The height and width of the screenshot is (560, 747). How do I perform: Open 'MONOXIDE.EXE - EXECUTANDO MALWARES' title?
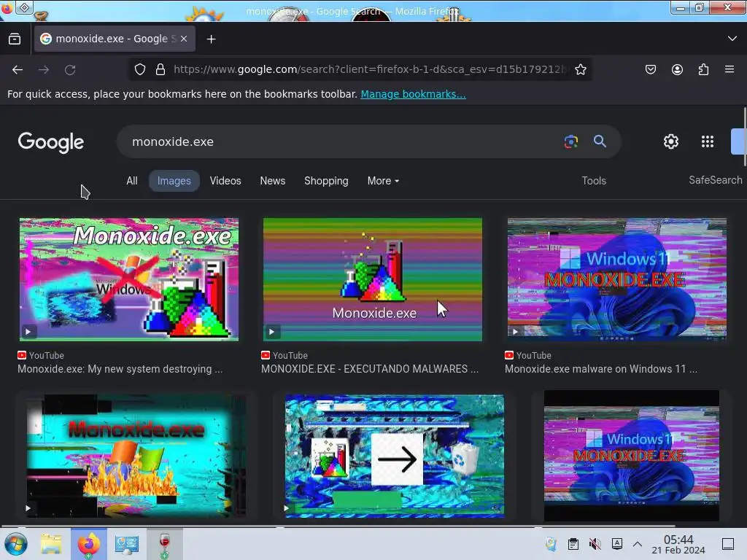coord(370,369)
